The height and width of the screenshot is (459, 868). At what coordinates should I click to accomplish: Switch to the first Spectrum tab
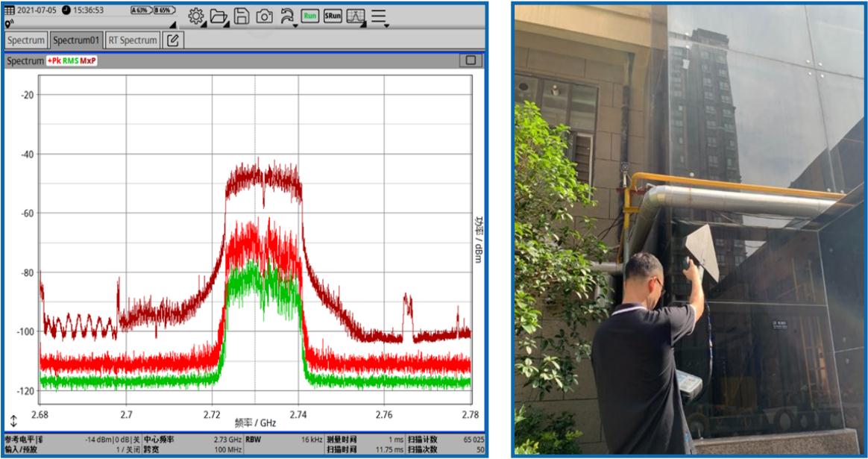(x=26, y=40)
